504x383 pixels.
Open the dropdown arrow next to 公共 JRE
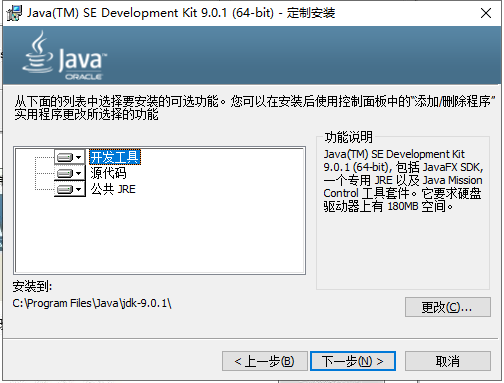click(x=79, y=189)
